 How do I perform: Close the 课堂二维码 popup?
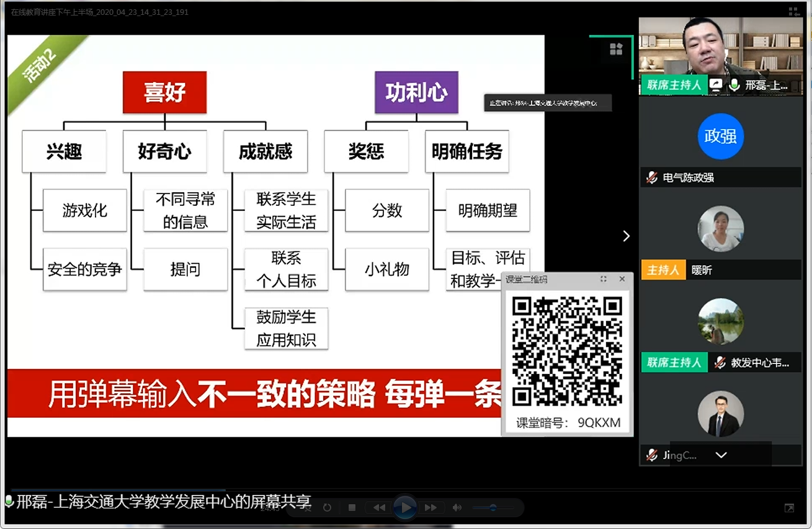point(622,279)
